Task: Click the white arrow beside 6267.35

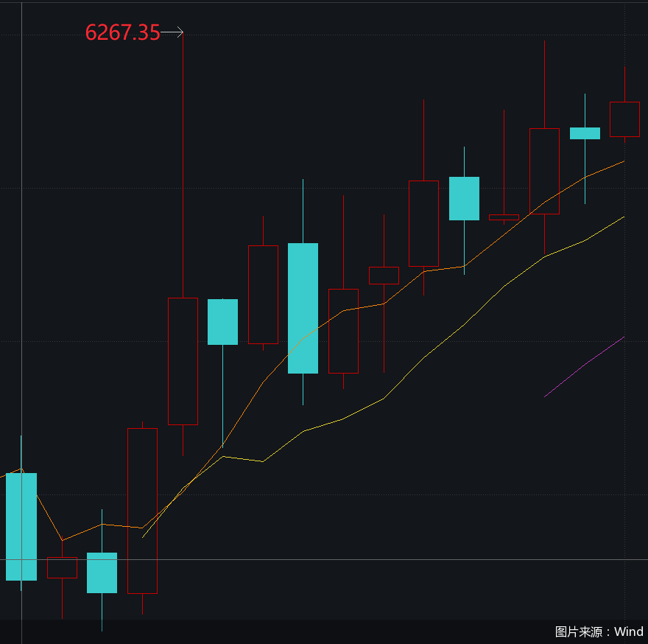Action: coord(172,32)
